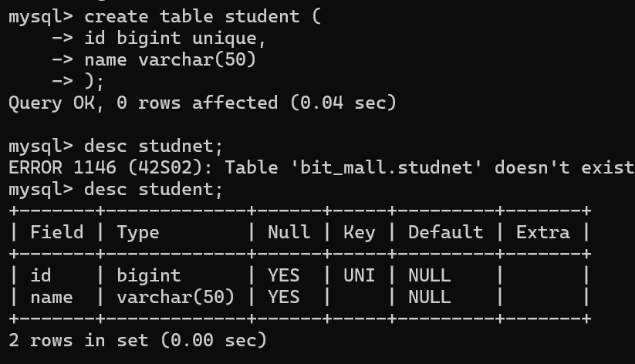The width and height of the screenshot is (635, 364).
Task: Click the 'Null' column header
Action: tap(289, 232)
